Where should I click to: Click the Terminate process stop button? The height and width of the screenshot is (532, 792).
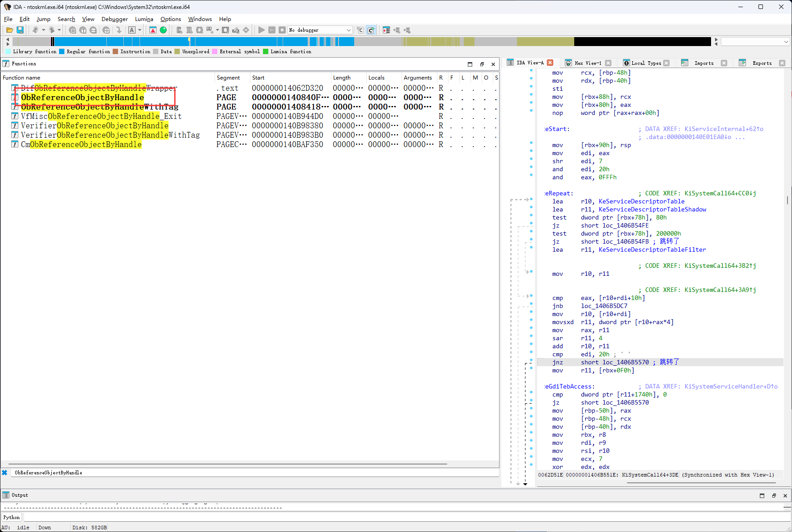pyautogui.click(x=282, y=30)
